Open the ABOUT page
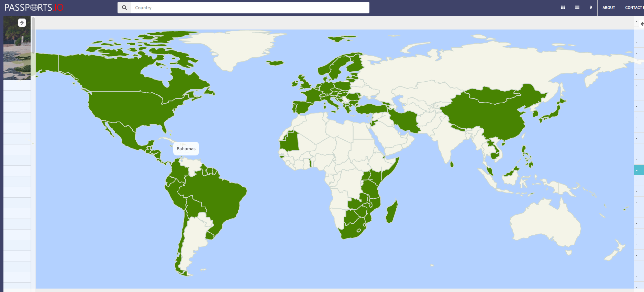The width and height of the screenshot is (644, 292). (609, 8)
